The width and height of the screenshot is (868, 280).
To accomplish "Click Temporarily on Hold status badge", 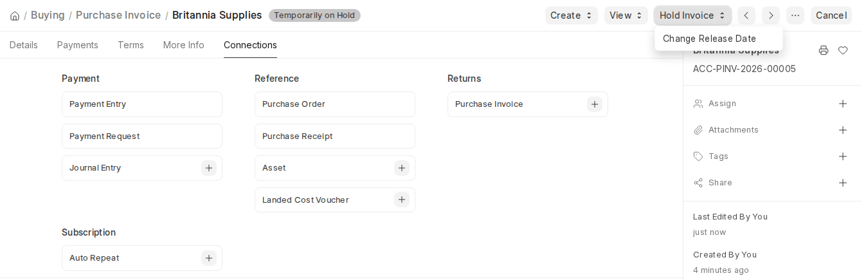I will coord(314,15).
